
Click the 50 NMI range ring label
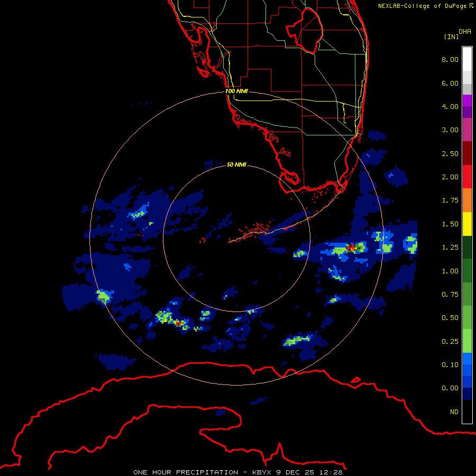point(236,164)
